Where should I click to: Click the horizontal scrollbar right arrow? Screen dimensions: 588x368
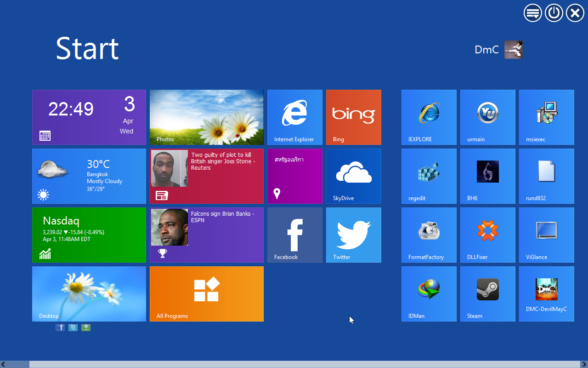(x=585, y=364)
